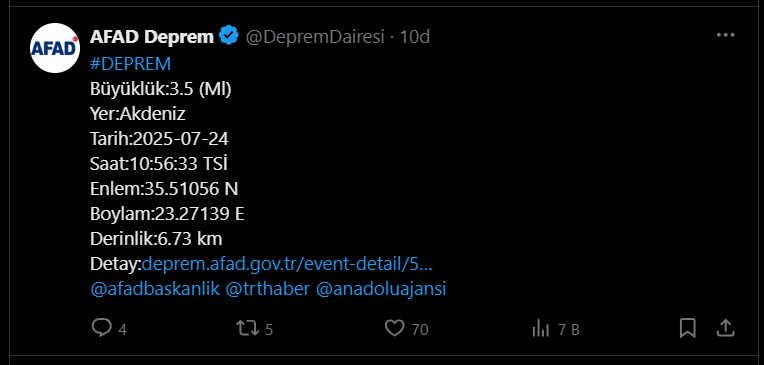
Task: Visit the @anadoluajansi mention
Action: [x=382, y=289]
